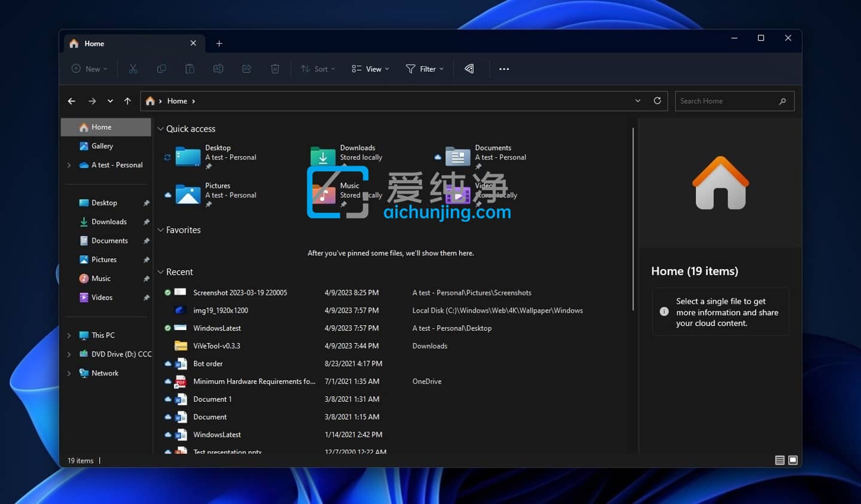Collapse the Recent section
This screenshot has height=504, width=861.
click(160, 272)
